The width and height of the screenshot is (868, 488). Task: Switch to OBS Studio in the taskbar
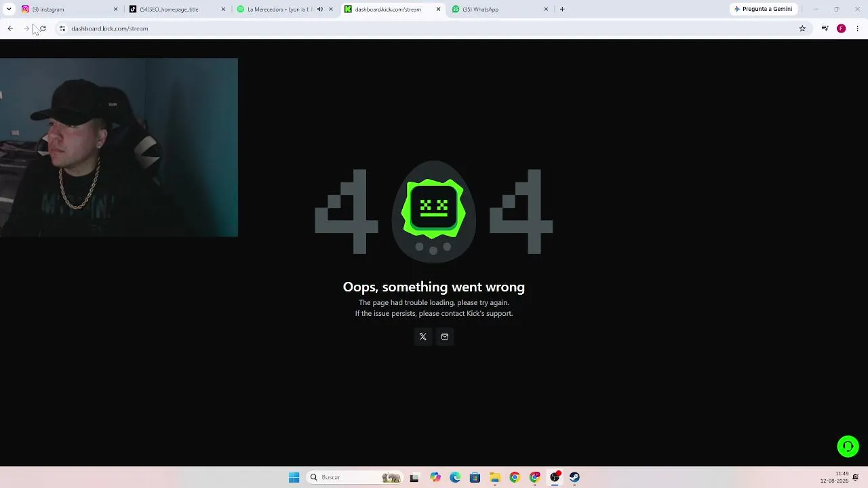click(555, 477)
